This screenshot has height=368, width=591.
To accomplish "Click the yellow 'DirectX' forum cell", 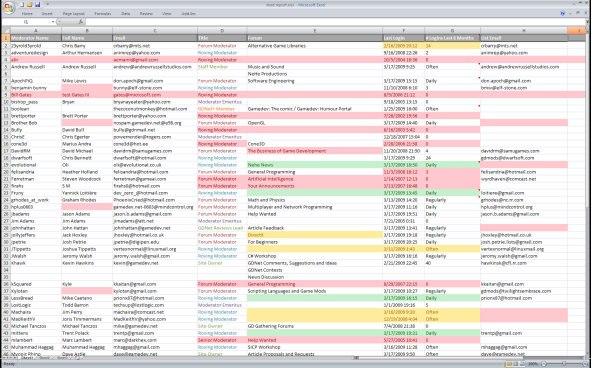I will point(315,235).
